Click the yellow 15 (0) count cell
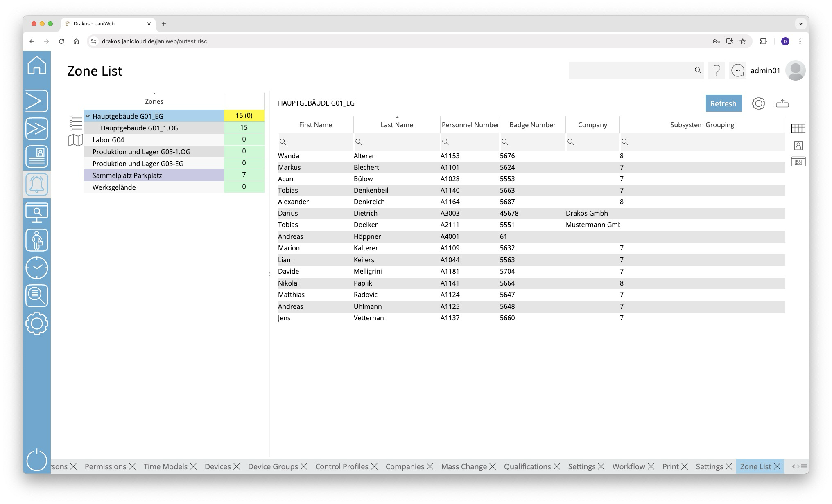 [x=244, y=116]
